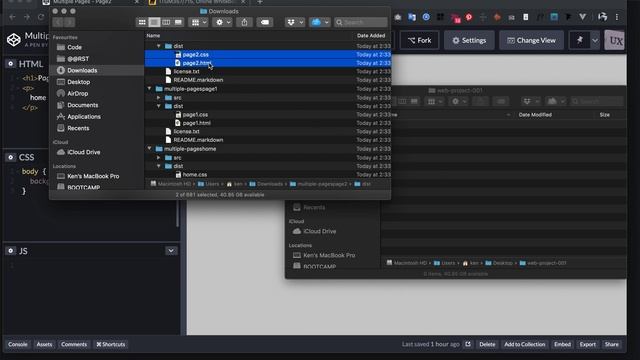Select Documents in front Finder sidebar
This screenshot has height=360, width=640.
click(82, 105)
